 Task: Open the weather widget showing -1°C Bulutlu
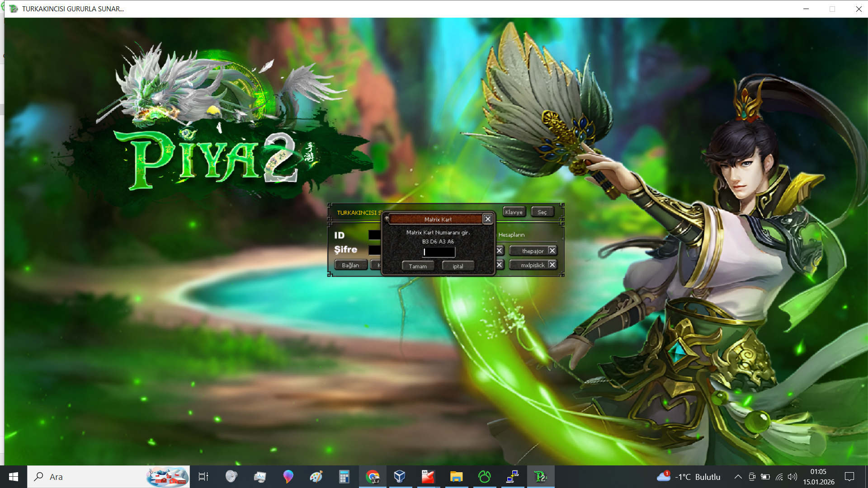(689, 477)
